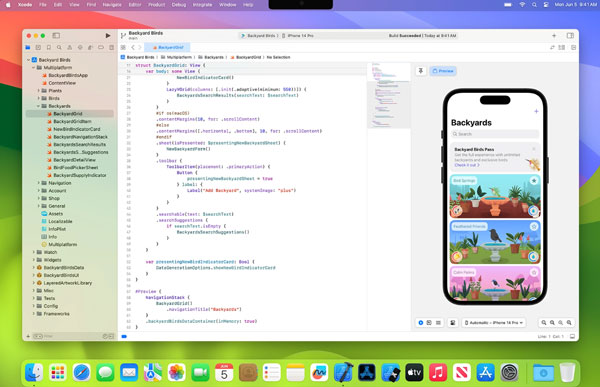Zoom the canvas to 100%
Viewport: 600px width, 387px height.
click(x=552, y=323)
